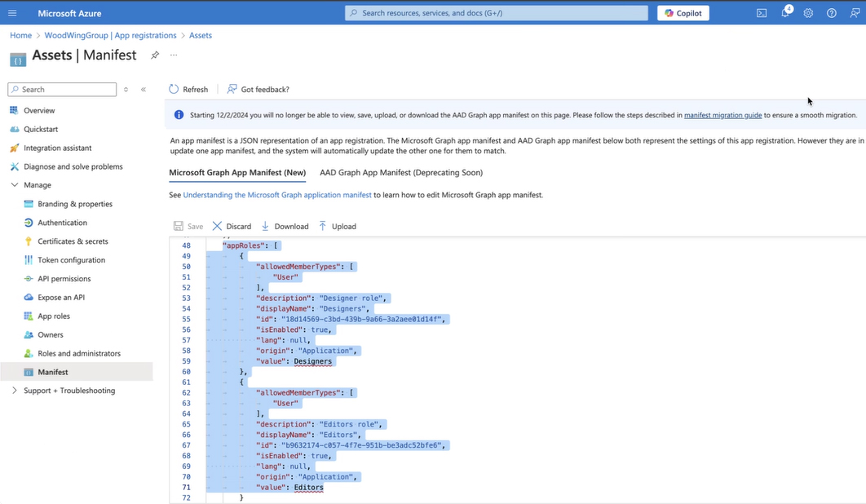Pin the Assets Manifest page
866x504 pixels.
(x=155, y=55)
